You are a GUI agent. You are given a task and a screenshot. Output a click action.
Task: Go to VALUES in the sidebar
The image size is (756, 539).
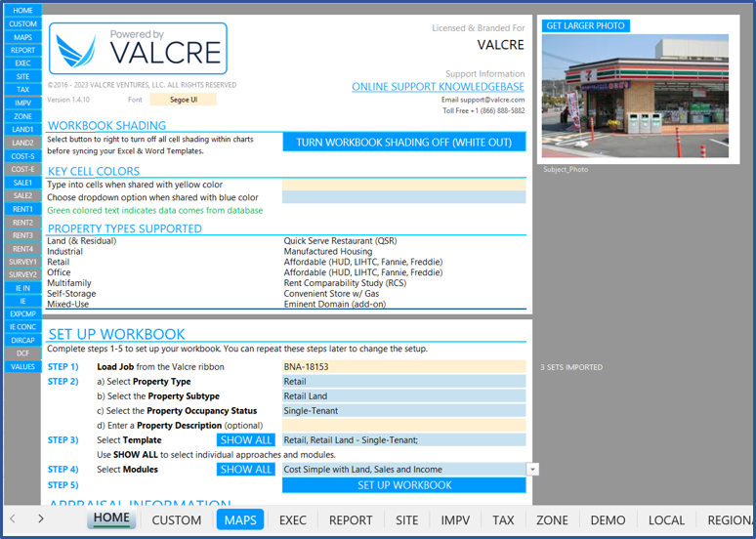(22, 366)
